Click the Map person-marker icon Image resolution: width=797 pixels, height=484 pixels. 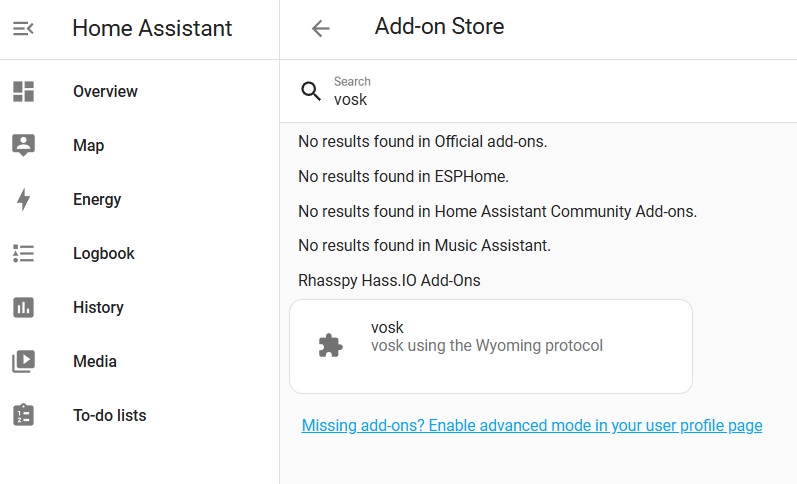23,145
